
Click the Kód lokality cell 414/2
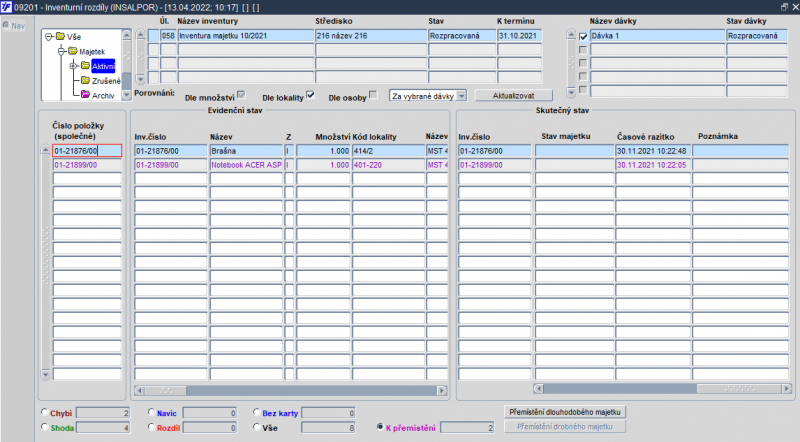[388, 151]
